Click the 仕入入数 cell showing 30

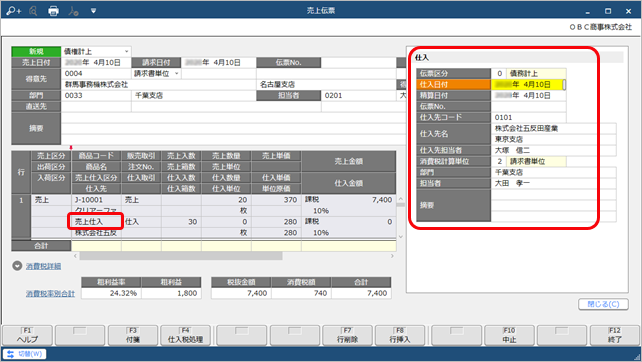point(181,222)
